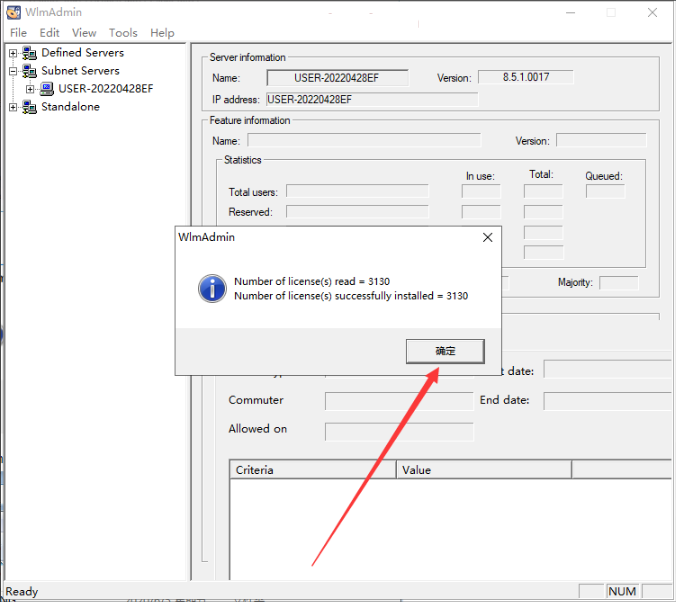Click the Allowed on field
The image size is (676, 602).
[x=399, y=432]
